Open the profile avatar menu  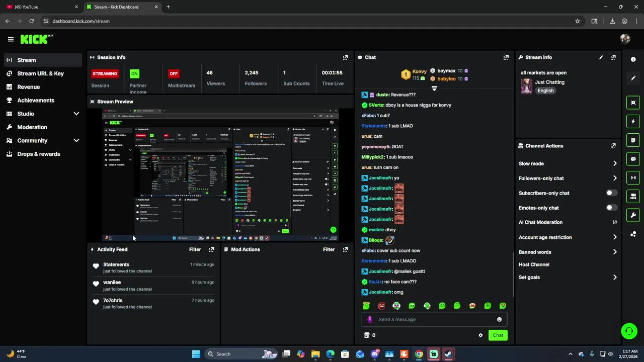(x=625, y=39)
